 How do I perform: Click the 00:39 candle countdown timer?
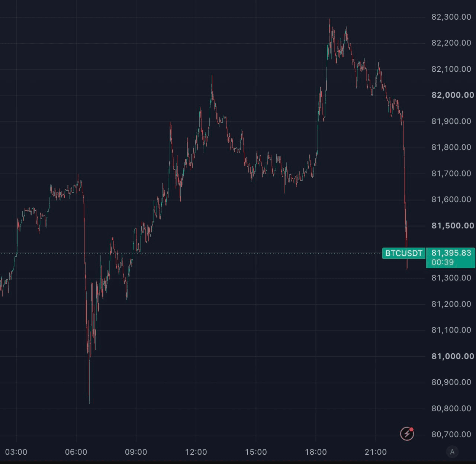coord(443,262)
